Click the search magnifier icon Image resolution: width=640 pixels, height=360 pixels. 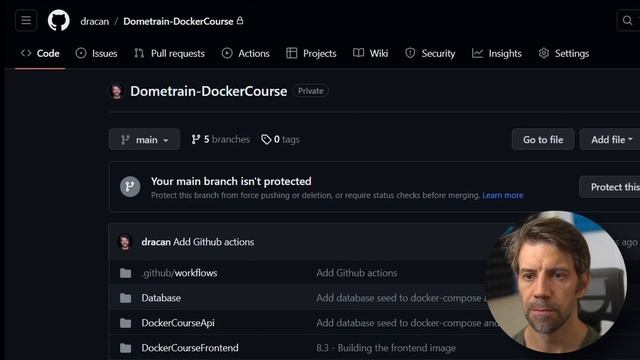coord(627,20)
